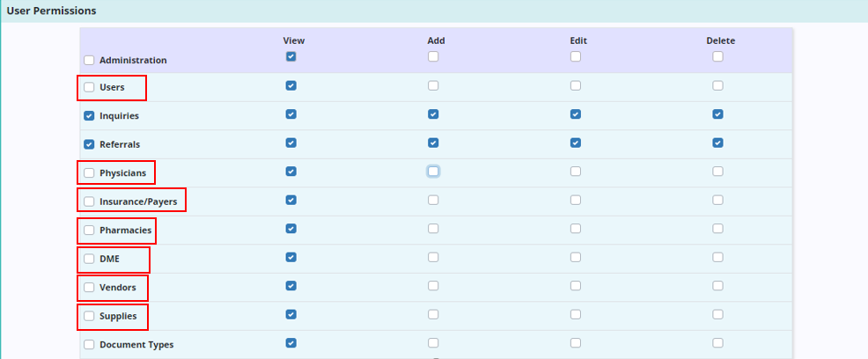Enable the Physicians Add permission checkbox
This screenshot has height=359, width=868.
(x=433, y=171)
